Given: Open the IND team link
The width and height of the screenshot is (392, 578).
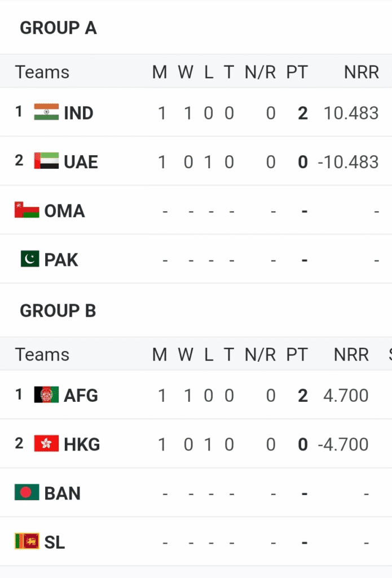Looking at the screenshot, I should 78,113.
